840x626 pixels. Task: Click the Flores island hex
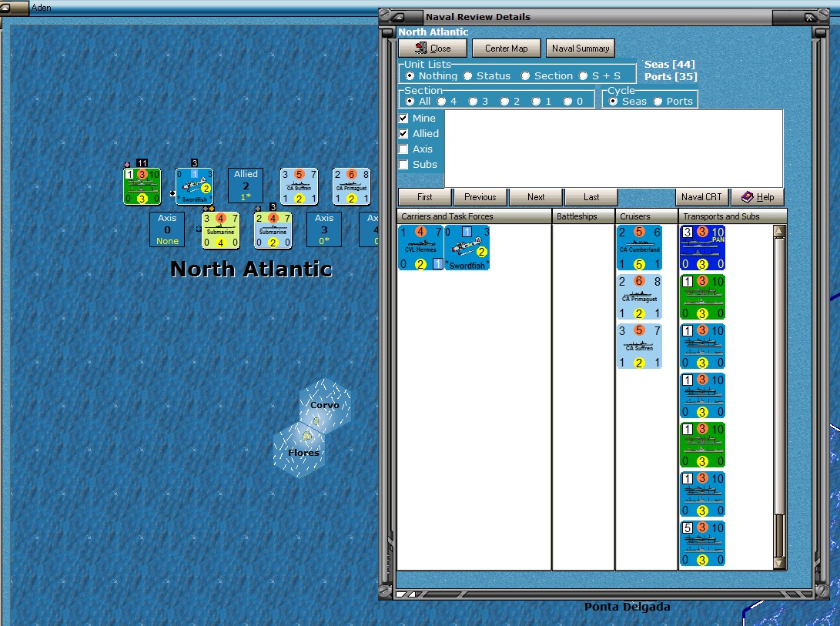pyautogui.click(x=299, y=450)
